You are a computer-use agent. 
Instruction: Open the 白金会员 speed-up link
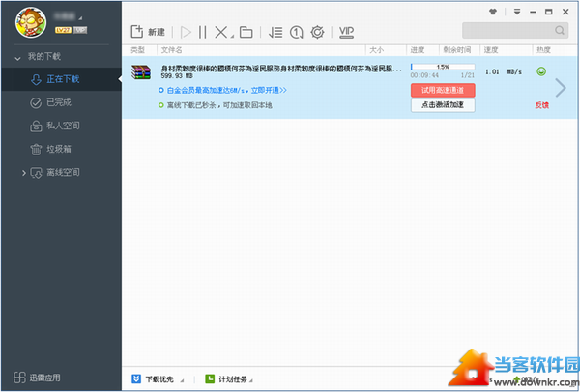pos(227,90)
